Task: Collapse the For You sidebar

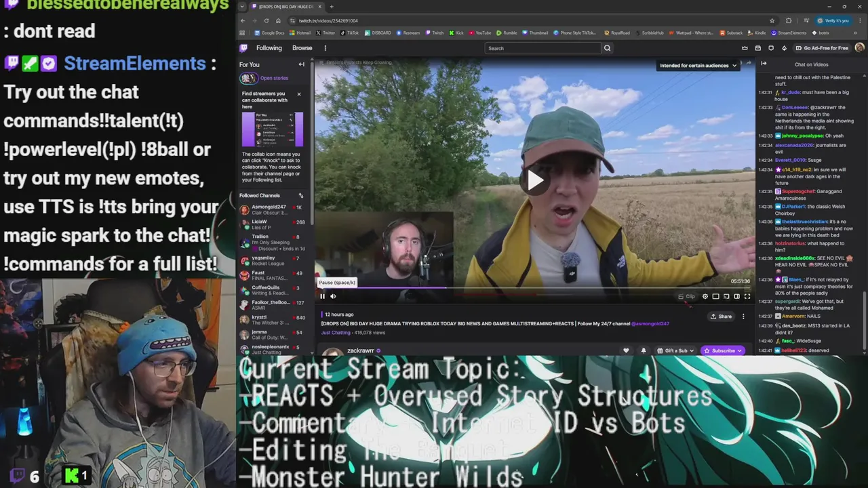Action: pyautogui.click(x=302, y=64)
